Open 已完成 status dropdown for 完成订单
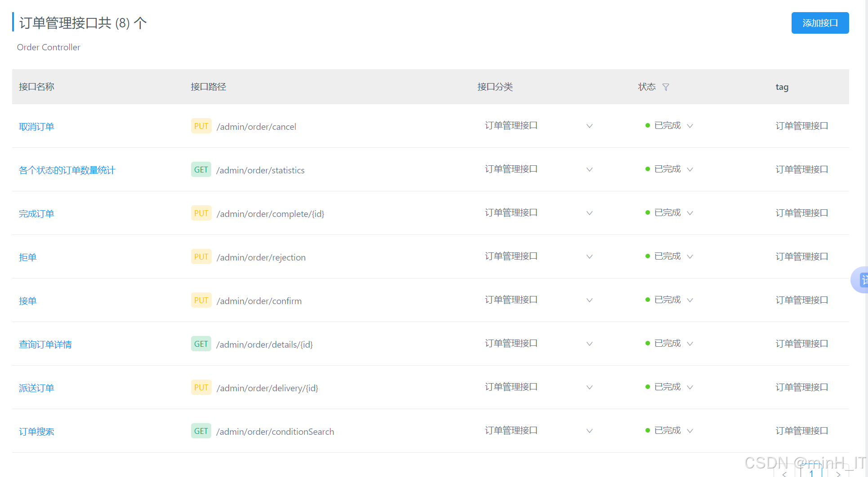 click(x=669, y=213)
